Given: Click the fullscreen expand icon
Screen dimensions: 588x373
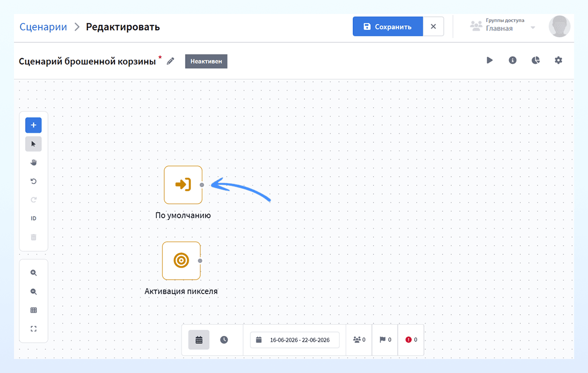Looking at the screenshot, I should (33, 329).
